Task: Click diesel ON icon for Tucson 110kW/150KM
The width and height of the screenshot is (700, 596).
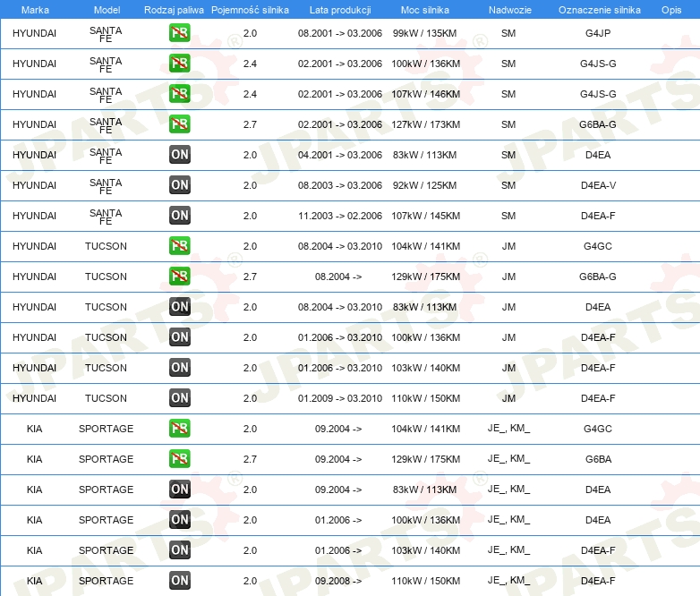Action: click(x=179, y=397)
